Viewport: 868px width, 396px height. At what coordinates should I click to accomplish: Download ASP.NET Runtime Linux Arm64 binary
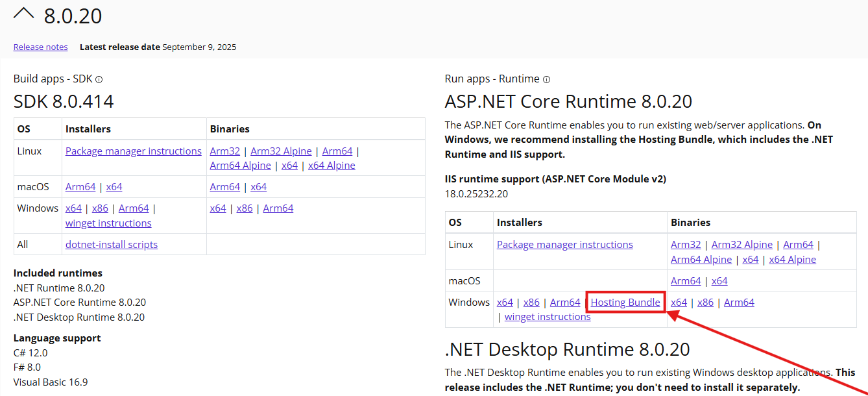click(798, 244)
